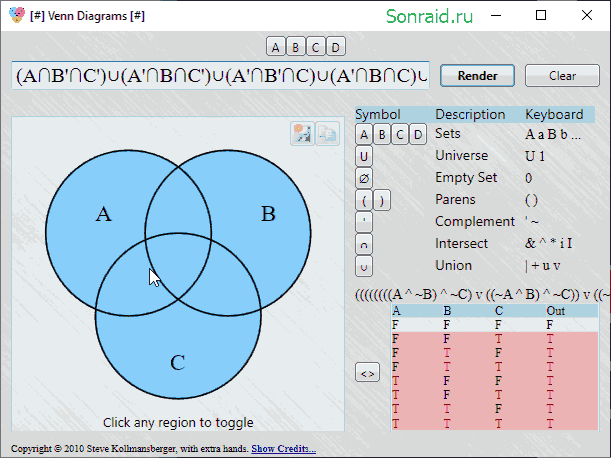Select the truth table row T F F T
The image size is (611, 458).
[494, 381]
